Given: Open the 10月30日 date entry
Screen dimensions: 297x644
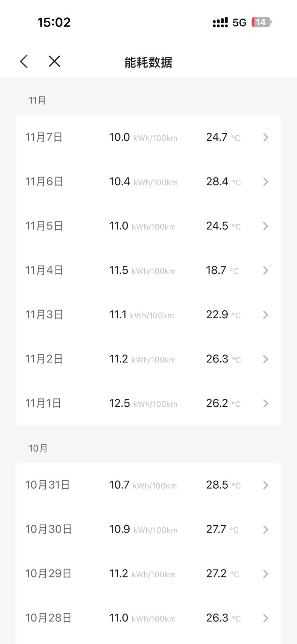Looking at the screenshot, I should point(48,529).
